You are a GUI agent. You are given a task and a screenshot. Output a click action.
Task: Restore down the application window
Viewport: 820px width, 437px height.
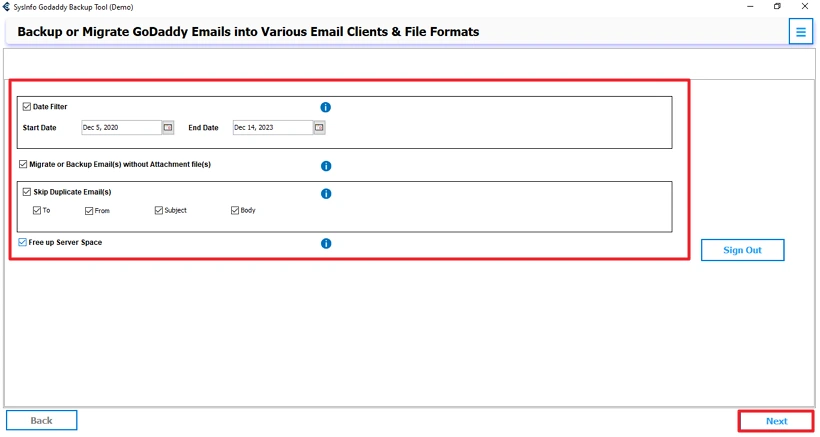777,6
